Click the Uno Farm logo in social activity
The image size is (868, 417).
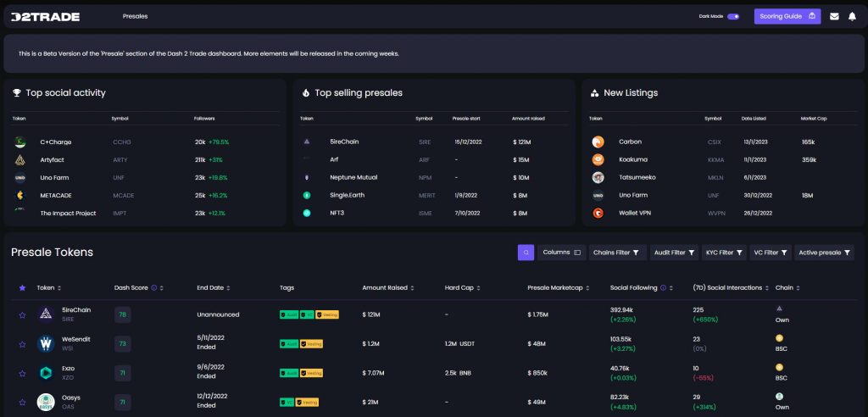tap(20, 178)
